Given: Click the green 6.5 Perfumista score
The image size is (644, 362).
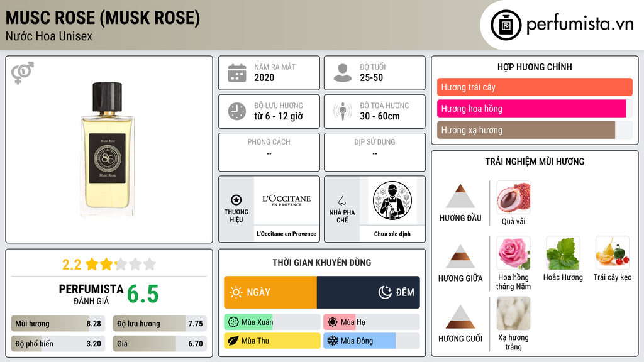Looking at the screenshot, I should (x=143, y=294).
